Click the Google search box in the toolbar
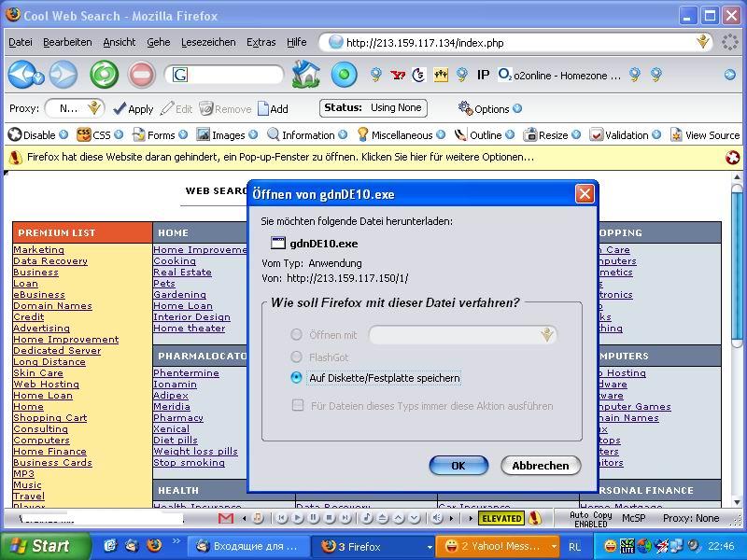 point(233,75)
